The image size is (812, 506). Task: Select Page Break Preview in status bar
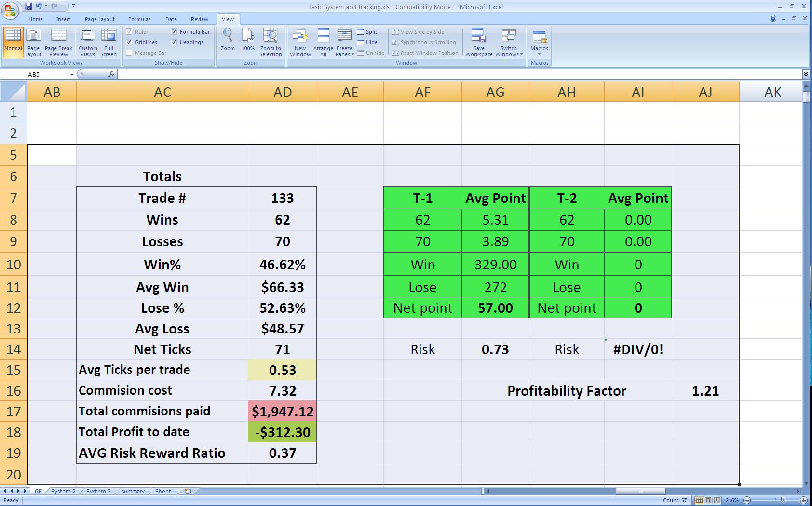(717, 500)
